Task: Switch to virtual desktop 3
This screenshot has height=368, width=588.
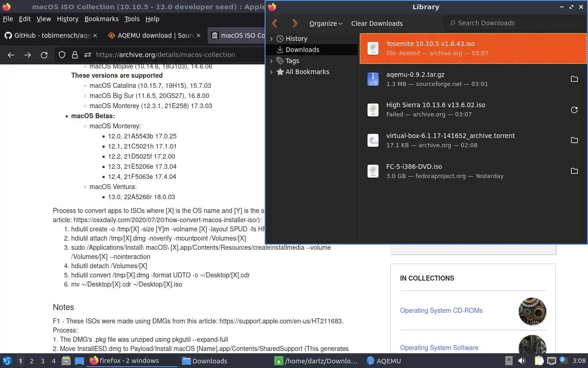Action: click(42, 361)
